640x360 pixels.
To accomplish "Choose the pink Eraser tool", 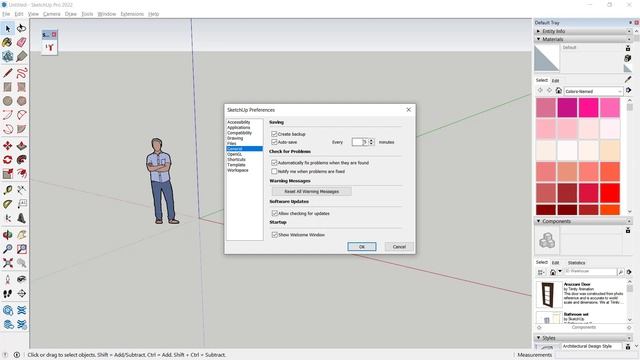I will point(21,42).
